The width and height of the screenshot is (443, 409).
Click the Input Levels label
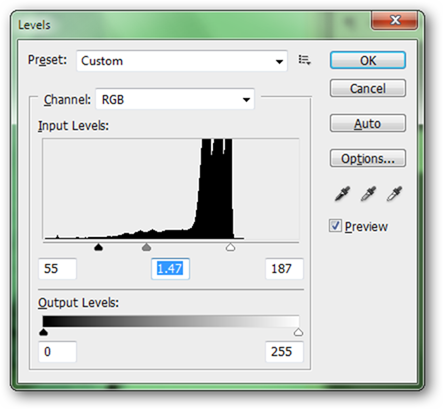(73, 126)
